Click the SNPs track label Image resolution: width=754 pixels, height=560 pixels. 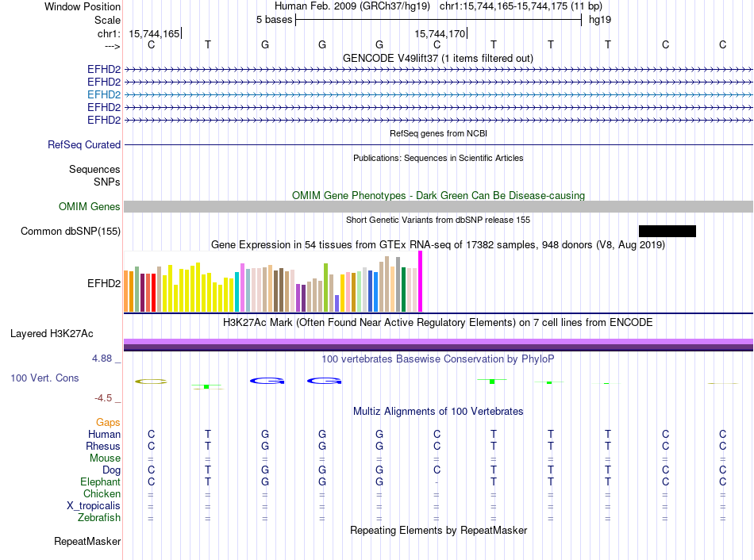[x=107, y=182]
